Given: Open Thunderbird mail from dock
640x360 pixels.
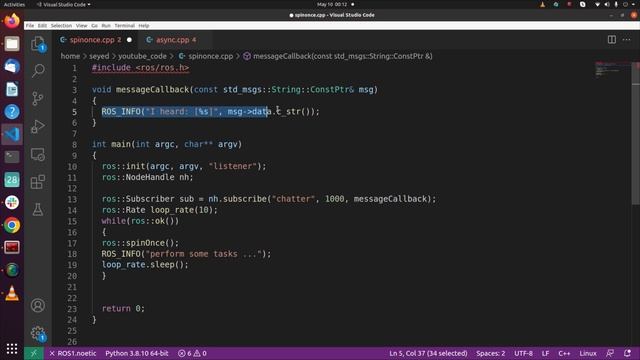Looking at the screenshot, I should click(x=12, y=66).
